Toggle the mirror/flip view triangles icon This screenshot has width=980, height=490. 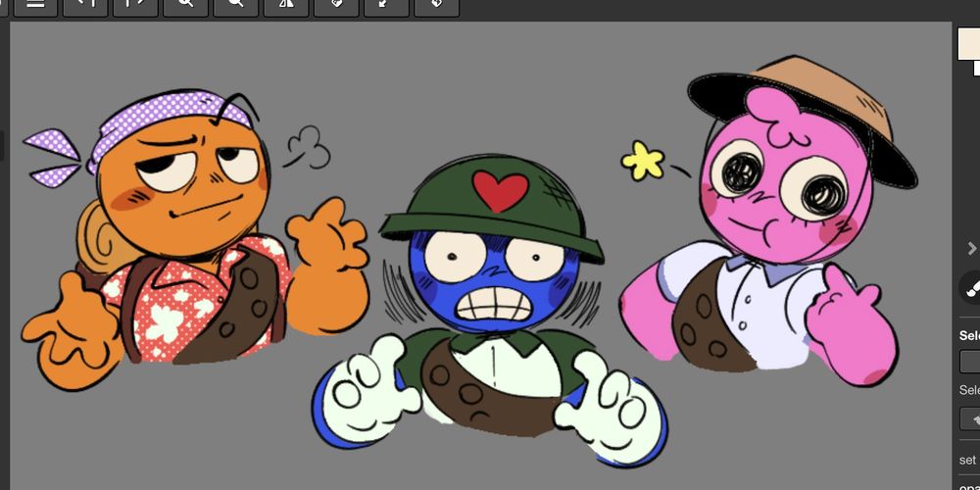coord(285,6)
